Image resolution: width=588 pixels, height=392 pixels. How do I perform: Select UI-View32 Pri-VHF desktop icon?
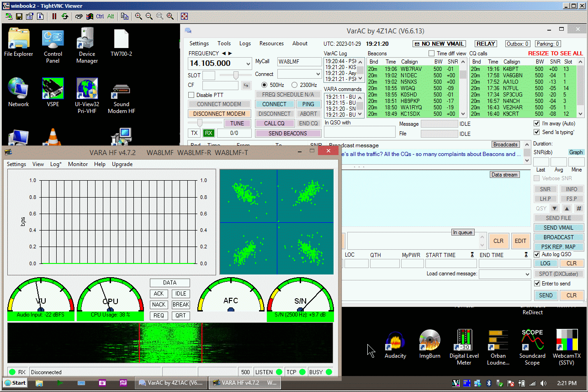(x=87, y=96)
